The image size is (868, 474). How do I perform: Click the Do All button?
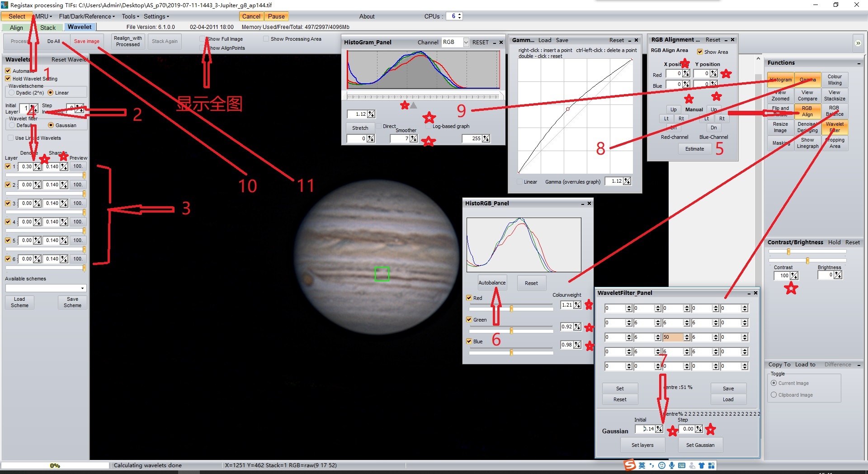click(x=53, y=41)
